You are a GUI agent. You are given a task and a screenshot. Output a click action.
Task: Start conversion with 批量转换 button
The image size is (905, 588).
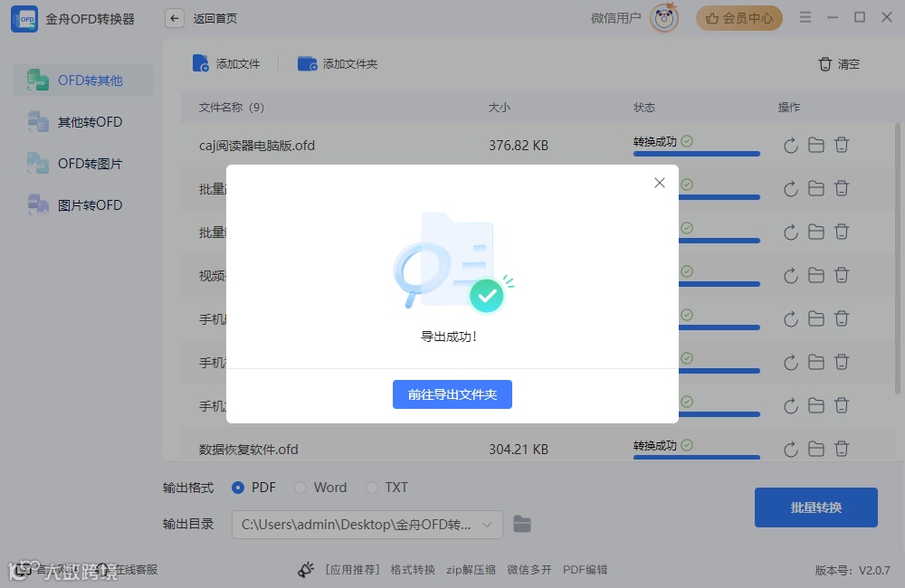815,507
